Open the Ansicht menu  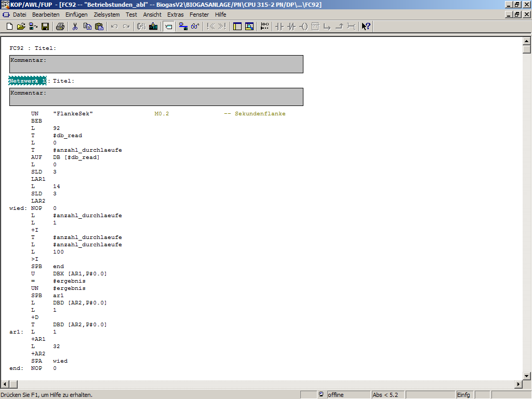[x=152, y=15]
